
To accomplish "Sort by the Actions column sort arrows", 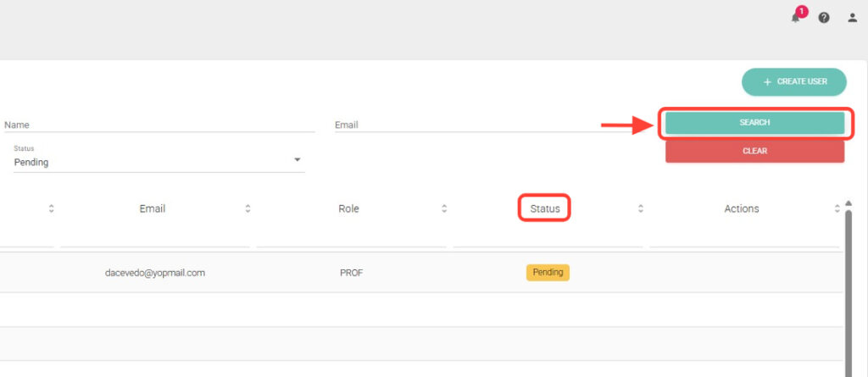I will tap(837, 208).
